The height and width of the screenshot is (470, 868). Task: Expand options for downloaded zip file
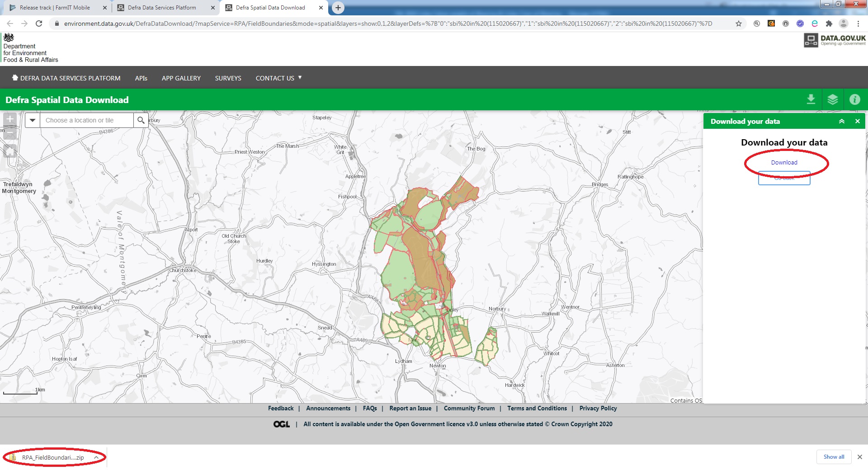coord(96,457)
